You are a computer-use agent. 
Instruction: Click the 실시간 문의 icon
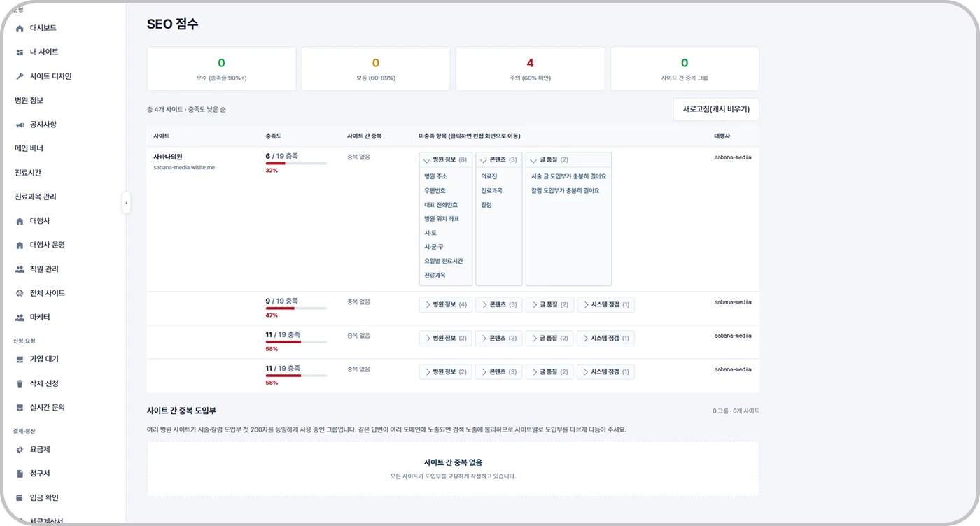20,408
